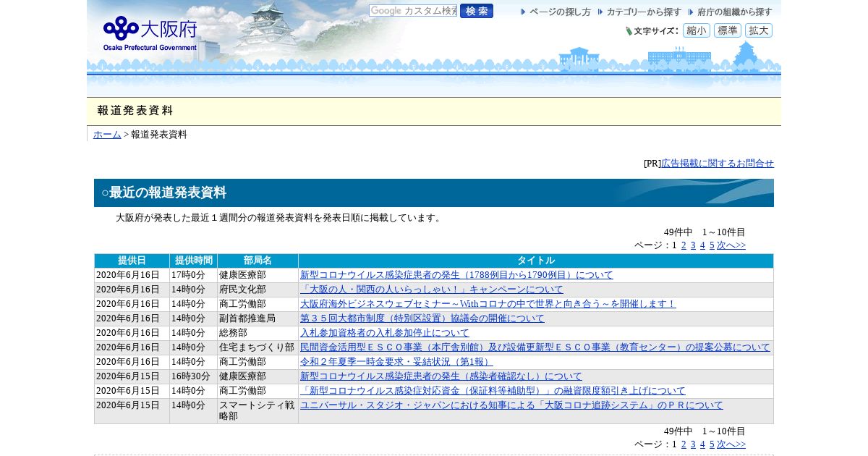The width and height of the screenshot is (868, 456).
Task: Open 新型コロナ感染者確認なし article link
Action: 441,376
